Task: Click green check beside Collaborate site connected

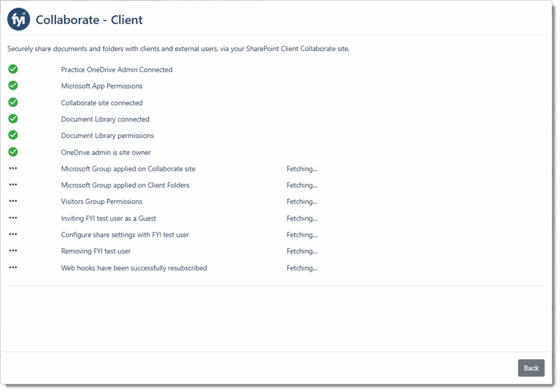Action: point(13,102)
